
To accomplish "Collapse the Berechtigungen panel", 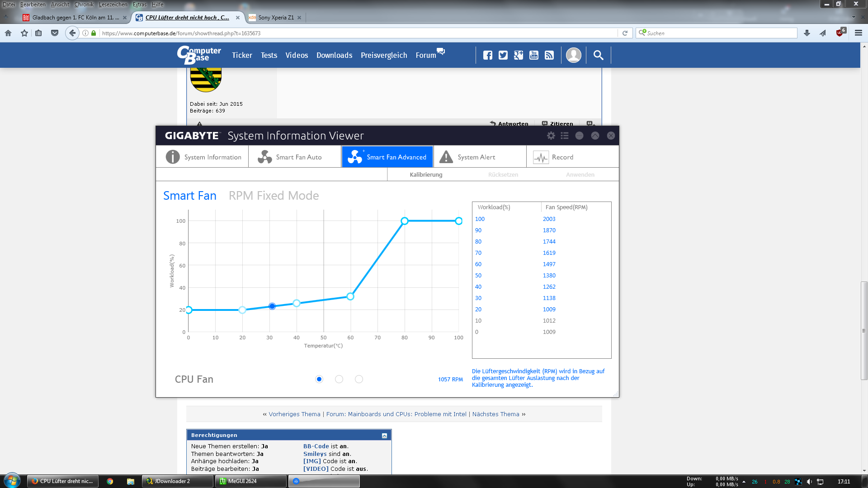I will pyautogui.click(x=384, y=436).
